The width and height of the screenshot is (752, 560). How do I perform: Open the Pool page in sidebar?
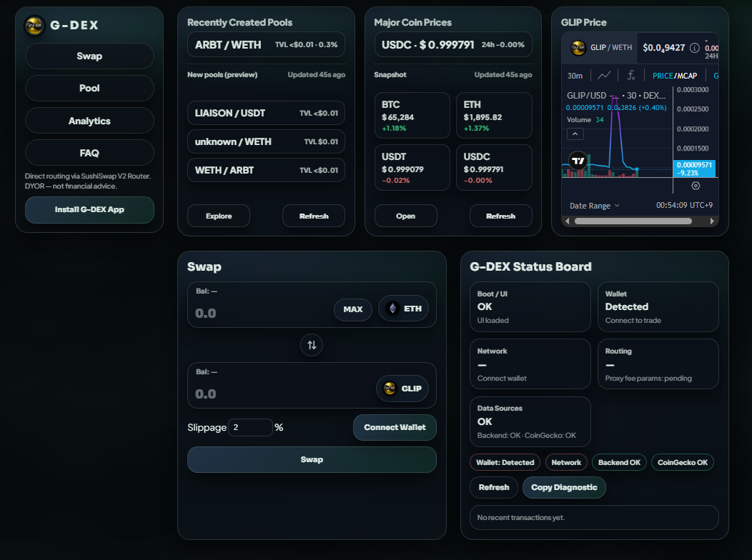point(89,88)
